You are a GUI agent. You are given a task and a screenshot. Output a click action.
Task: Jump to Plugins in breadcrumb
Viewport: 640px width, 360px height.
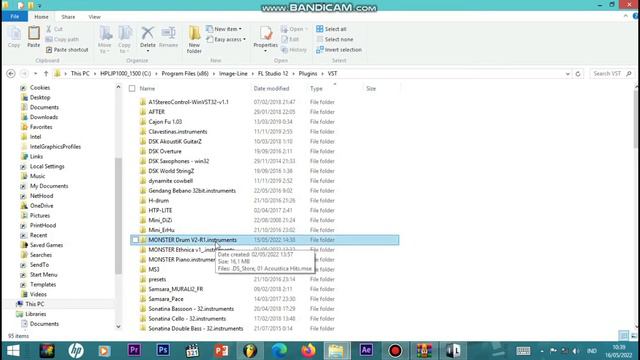tap(308, 73)
